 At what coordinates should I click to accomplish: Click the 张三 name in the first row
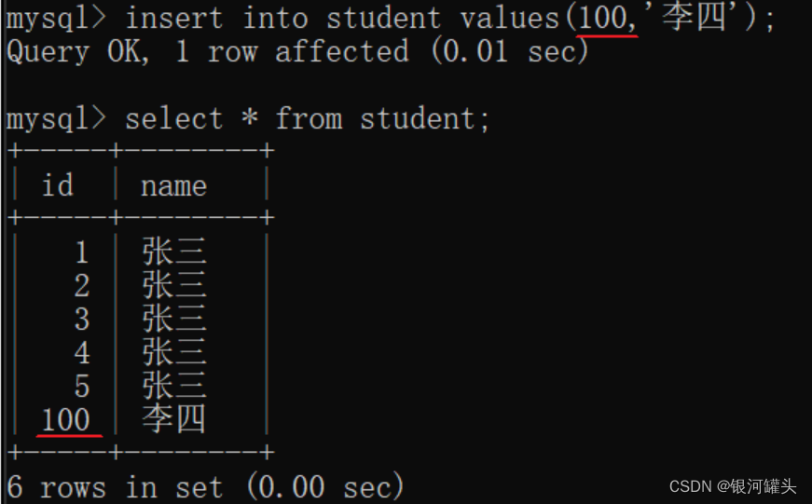[x=174, y=252]
